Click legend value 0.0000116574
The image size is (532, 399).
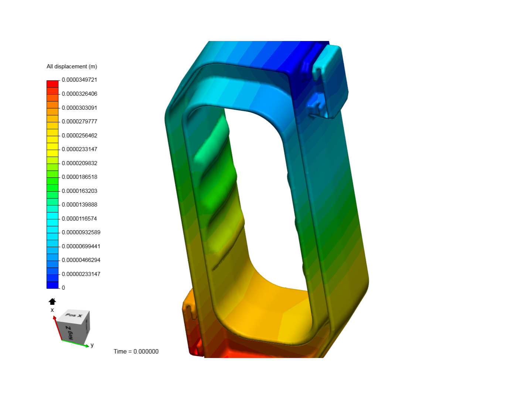(x=79, y=219)
